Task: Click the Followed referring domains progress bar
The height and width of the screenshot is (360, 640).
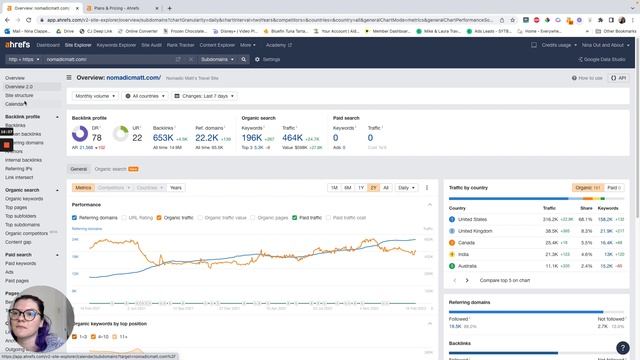Action: (526, 312)
